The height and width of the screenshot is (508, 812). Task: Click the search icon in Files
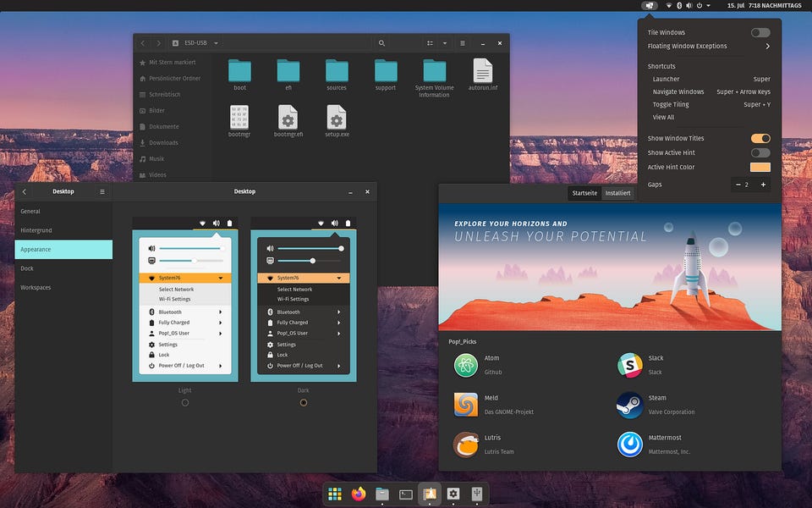coord(382,43)
